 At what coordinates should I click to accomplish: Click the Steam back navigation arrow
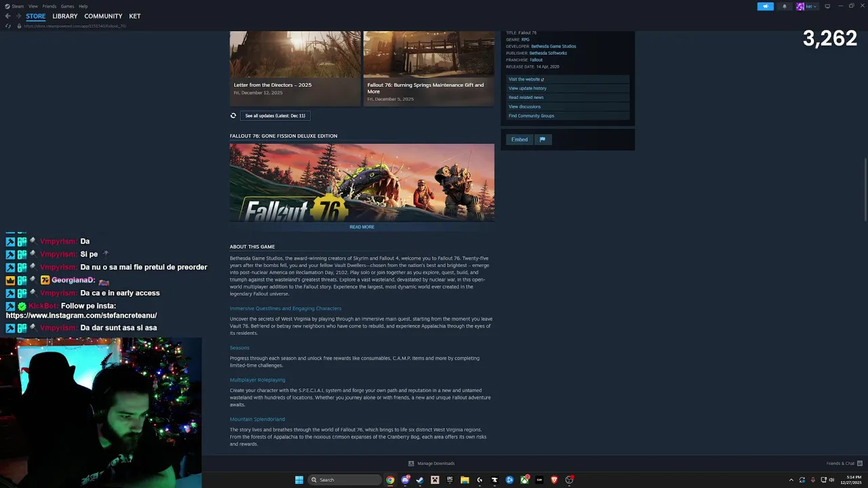click(7, 16)
